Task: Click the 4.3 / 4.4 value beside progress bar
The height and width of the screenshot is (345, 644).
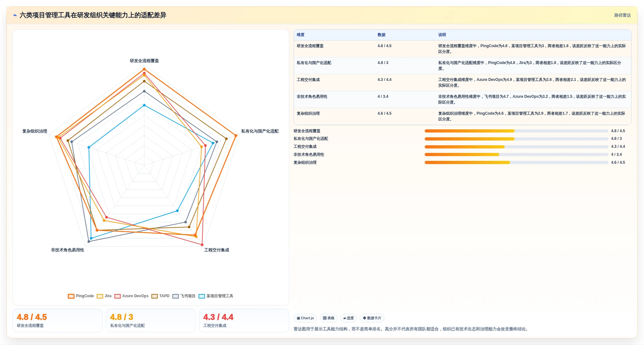Action: (618, 147)
